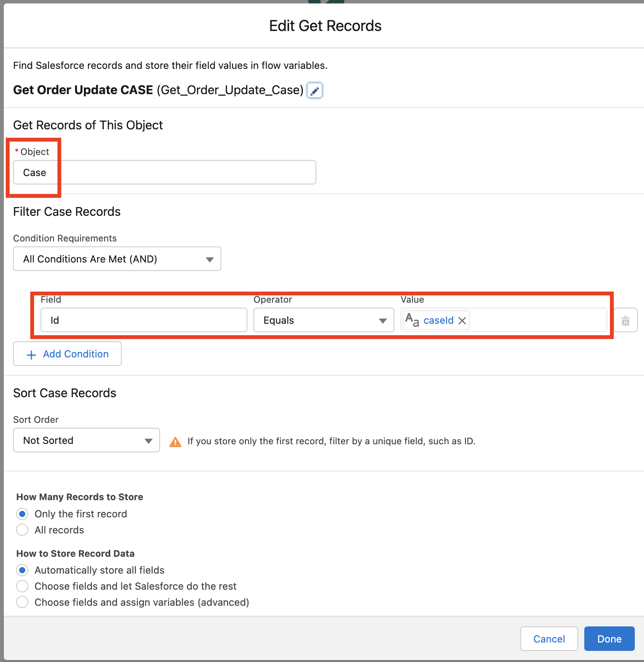Click the Object field containing Case
Viewport: 644px width, 662px height.
click(165, 173)
